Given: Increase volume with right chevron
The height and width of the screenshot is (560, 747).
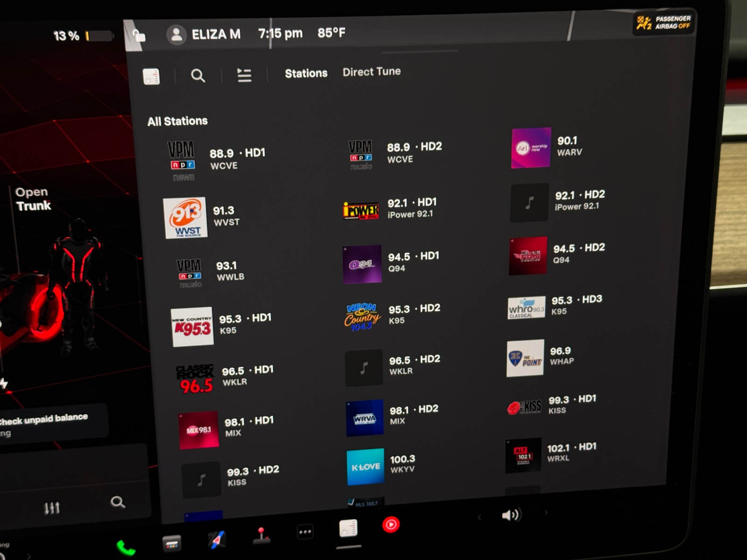Looking at the screenshot, I should [546, 512].
